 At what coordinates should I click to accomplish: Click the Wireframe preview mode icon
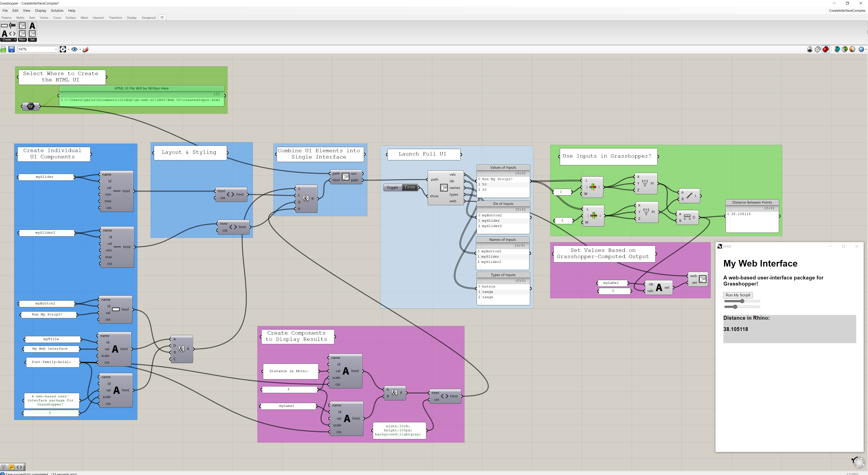point(818,50)
